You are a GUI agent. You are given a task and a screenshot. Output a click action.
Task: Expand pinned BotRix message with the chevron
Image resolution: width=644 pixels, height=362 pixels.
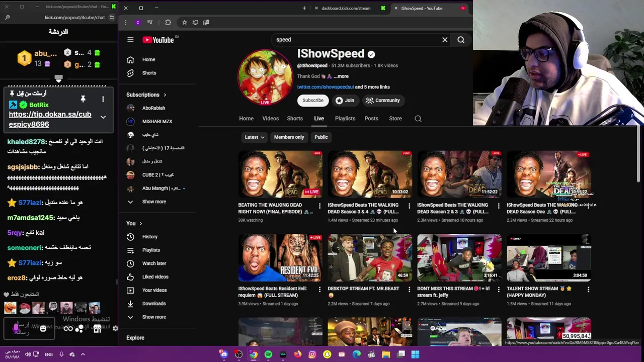[x=103, y=117]
